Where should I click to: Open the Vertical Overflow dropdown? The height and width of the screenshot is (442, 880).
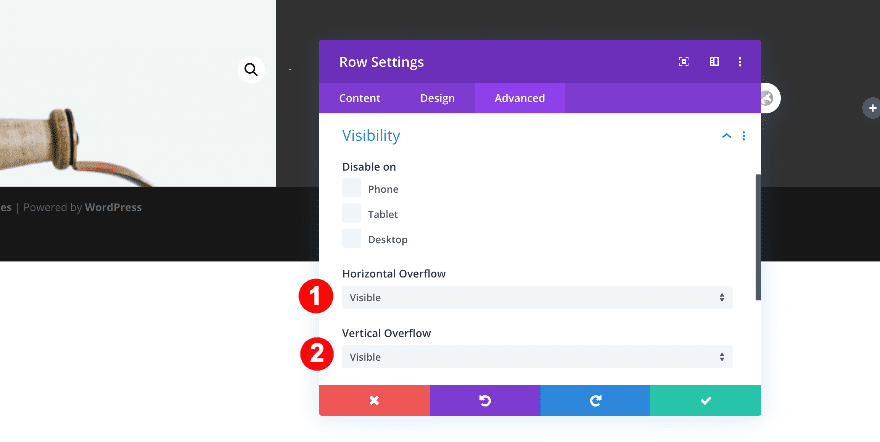point(537,357)
